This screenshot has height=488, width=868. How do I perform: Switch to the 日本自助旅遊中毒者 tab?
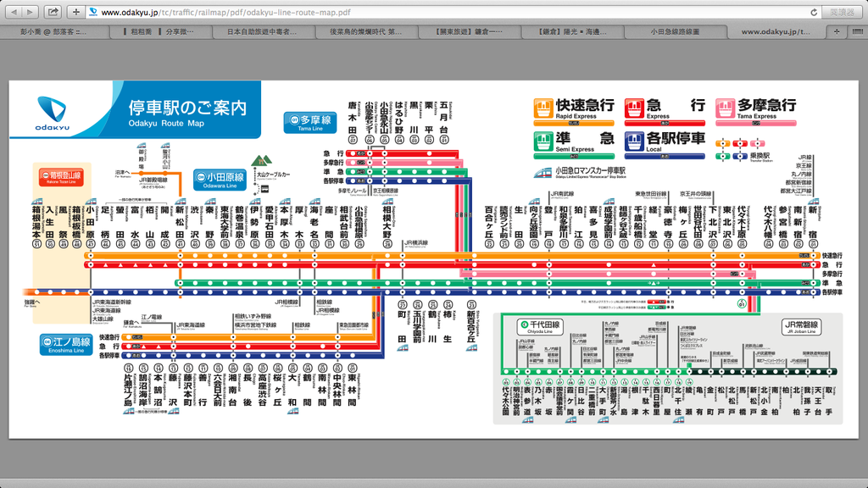pyautogui.click(x=263, y=32)
